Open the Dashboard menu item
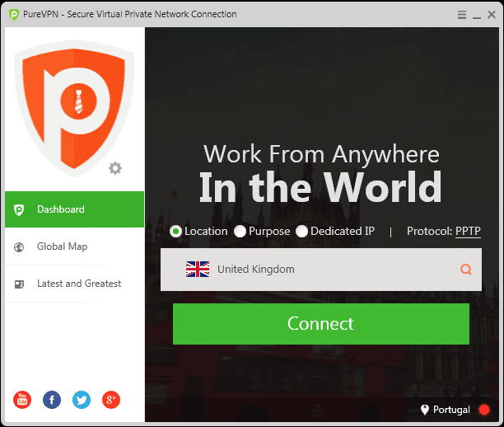Viewport: 504px width, 427px height. coord(75,209)
